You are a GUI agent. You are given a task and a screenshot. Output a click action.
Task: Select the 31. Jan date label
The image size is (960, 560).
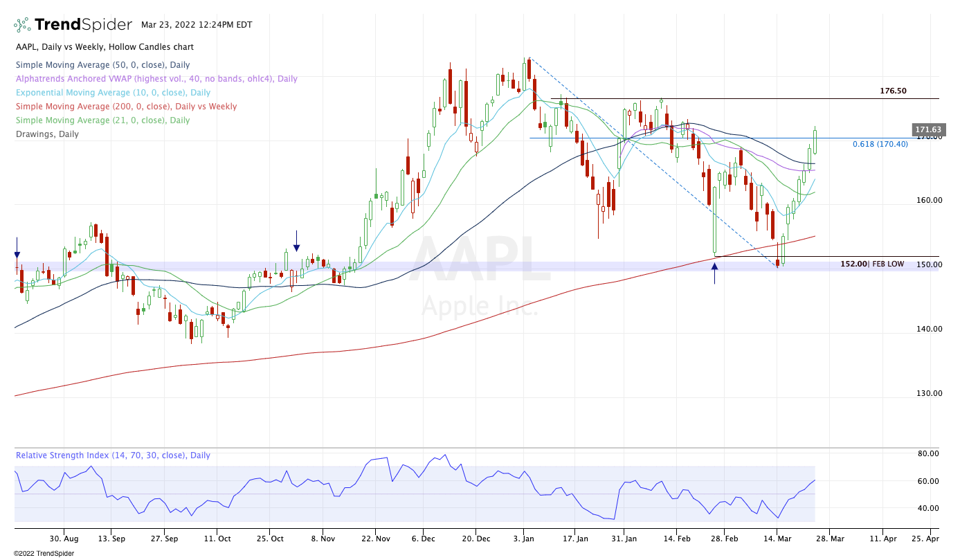point(624,538)
